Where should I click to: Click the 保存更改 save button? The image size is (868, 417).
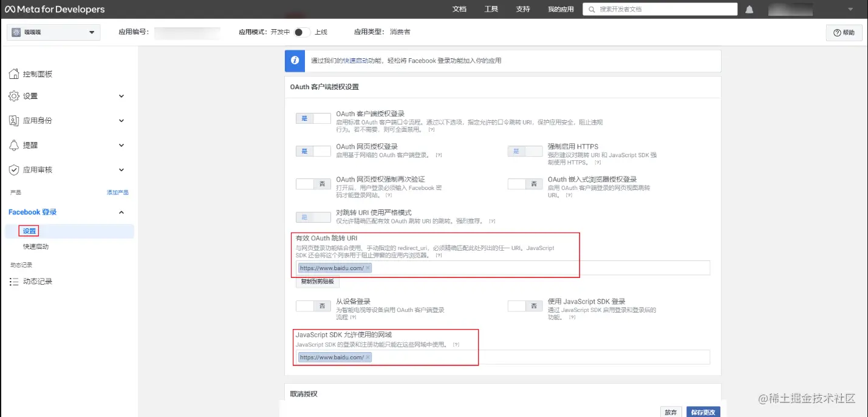point(703,412)
